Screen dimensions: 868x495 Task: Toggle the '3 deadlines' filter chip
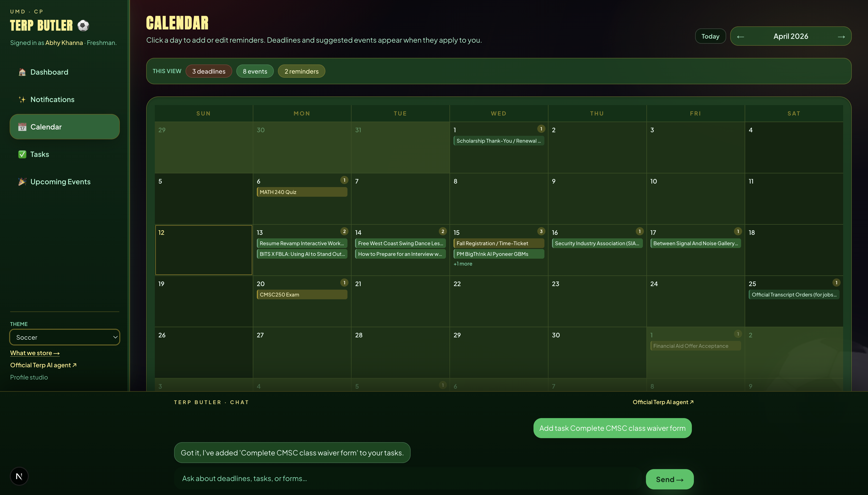coord(209,71)
